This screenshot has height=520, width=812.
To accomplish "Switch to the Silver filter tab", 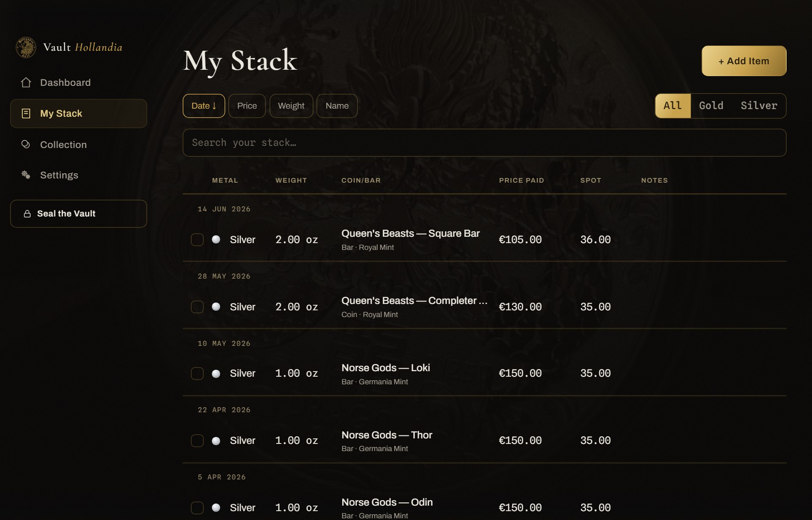I will (759, 106).
